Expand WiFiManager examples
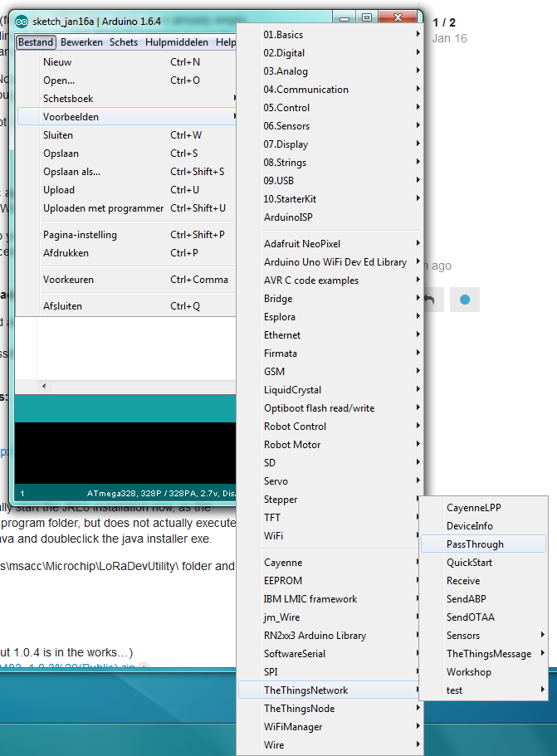Image resolution: width=557 pixels, height=756 pixels. pos(330,727)
